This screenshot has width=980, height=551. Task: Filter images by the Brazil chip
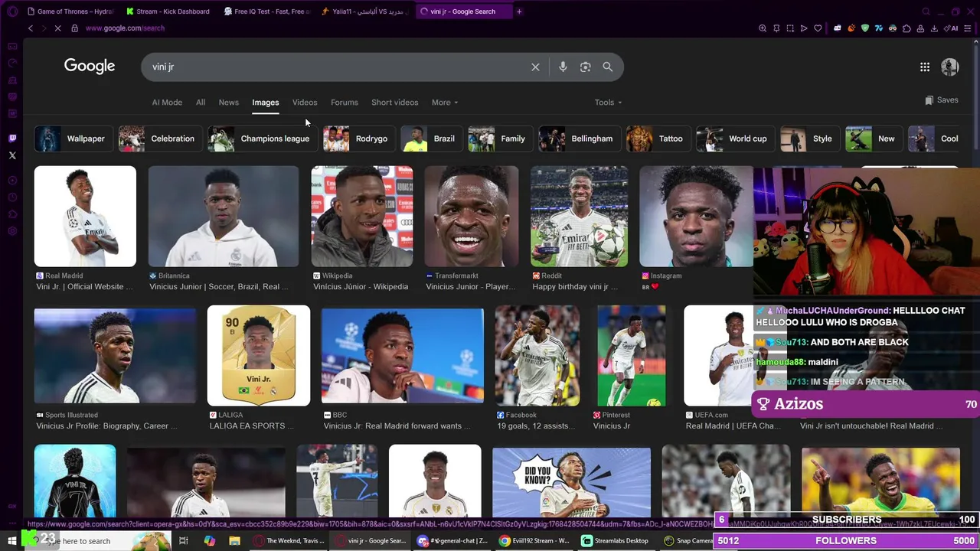[431, 139]
